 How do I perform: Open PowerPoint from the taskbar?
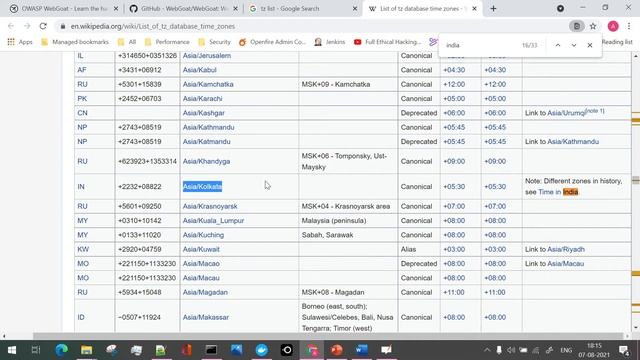pos(337,350)
